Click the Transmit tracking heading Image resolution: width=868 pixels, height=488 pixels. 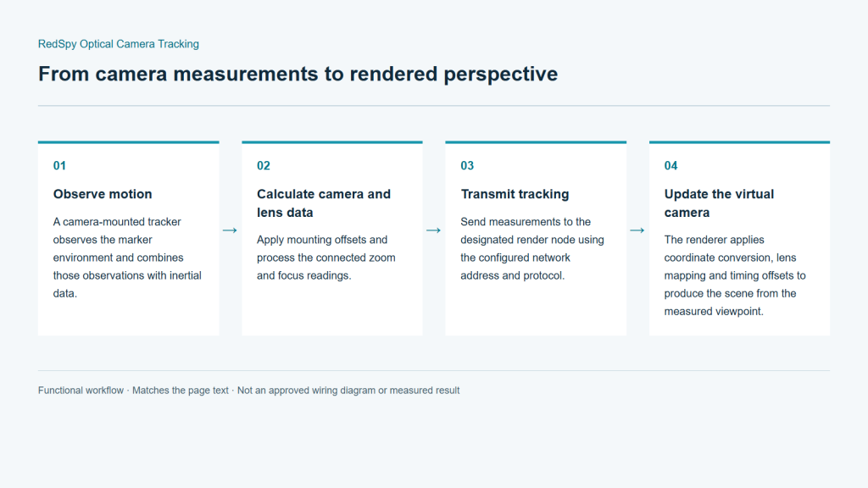pyautogui.click(x=515, y=194)
